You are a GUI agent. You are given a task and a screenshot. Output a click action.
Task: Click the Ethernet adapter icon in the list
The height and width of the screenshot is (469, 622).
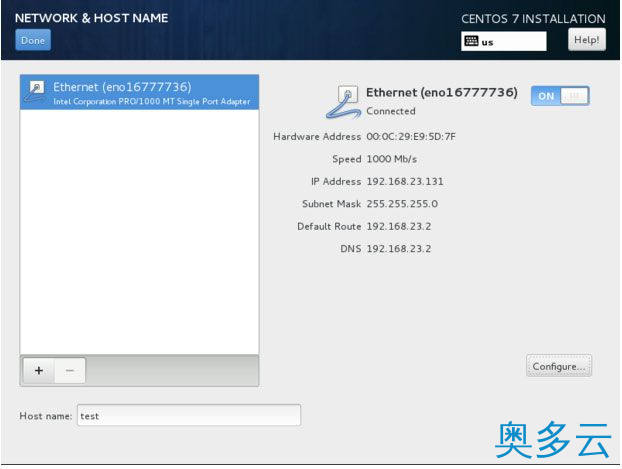point(36,92)
